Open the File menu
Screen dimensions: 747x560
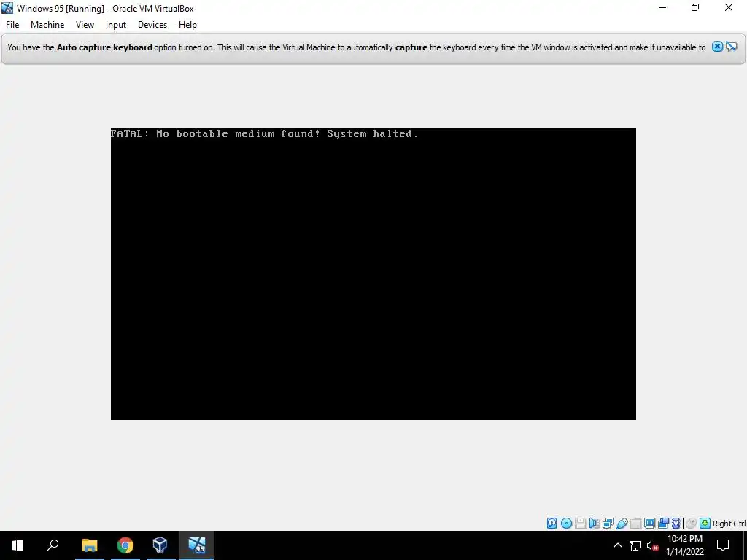tap(12, 25)
